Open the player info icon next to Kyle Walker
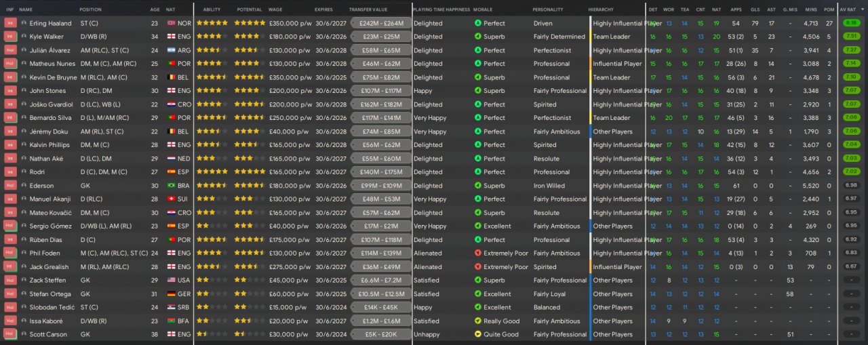 24,37
